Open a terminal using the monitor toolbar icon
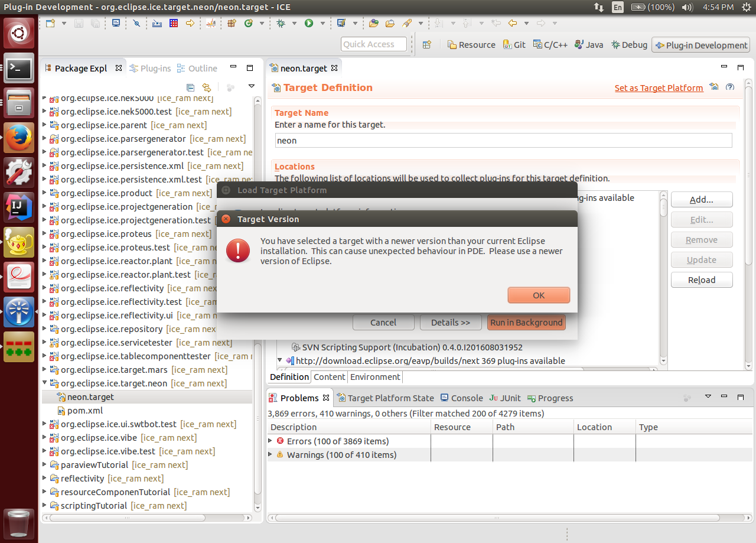The image size is (756, 543). (116, 23)
